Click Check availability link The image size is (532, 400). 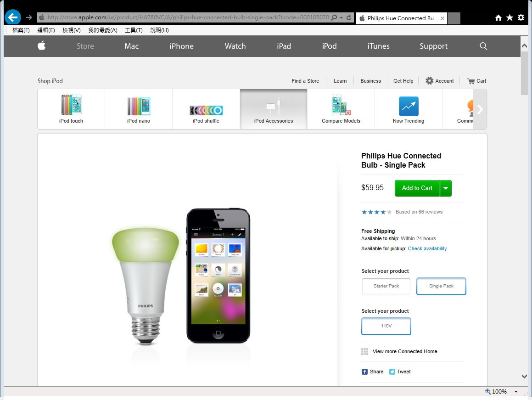pos(427,248)
